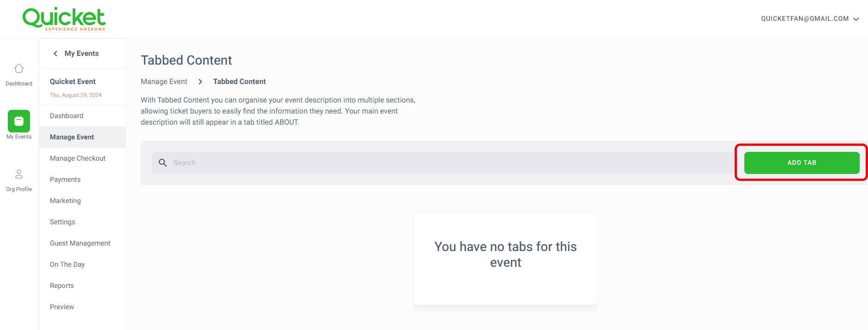
Task: Select the green My Events icon
Action: pyautogui.click(x=19, y=121)
